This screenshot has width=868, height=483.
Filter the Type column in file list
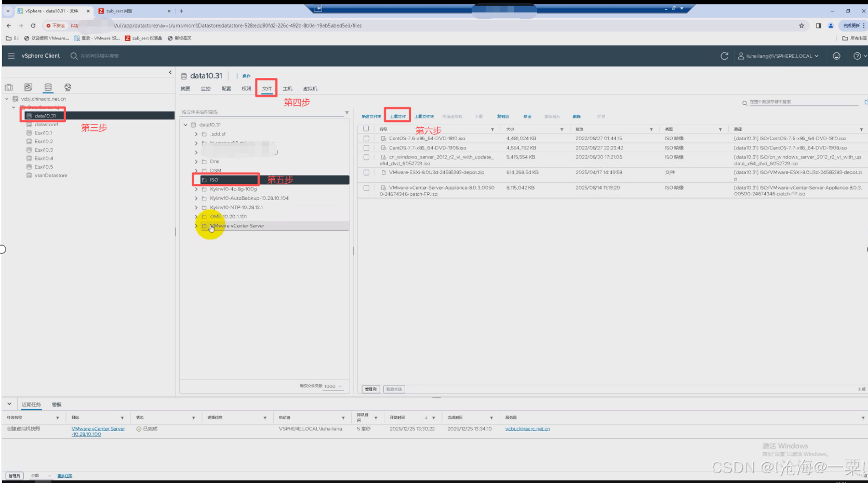pos(720,129)
